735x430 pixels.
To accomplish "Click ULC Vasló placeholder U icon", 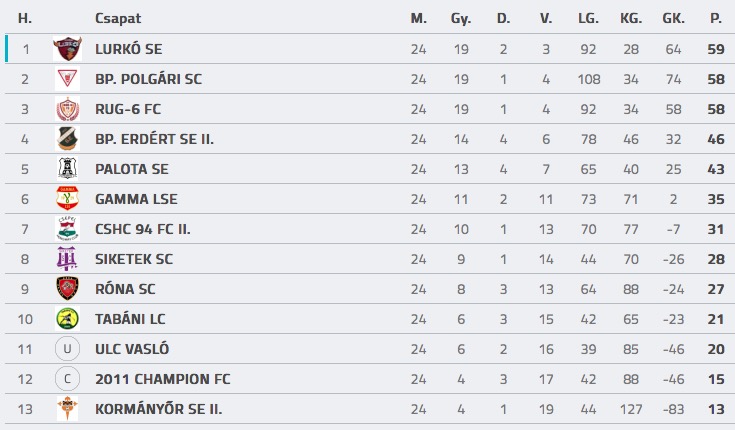I will click(x=67, y=349).
